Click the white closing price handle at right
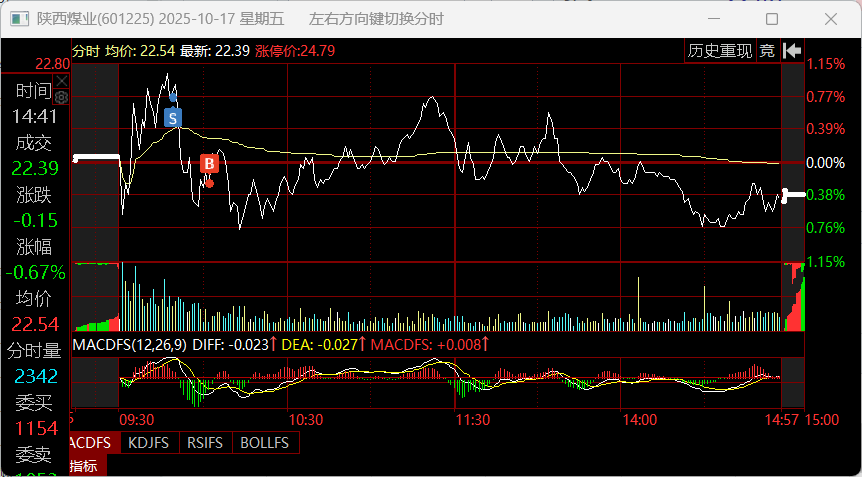The width and height of the screenshot is (862, 477). point(794,195)
